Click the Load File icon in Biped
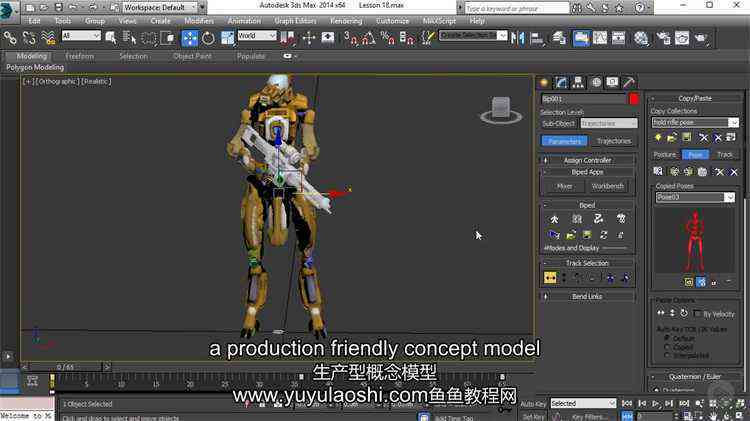750x421 pixels. coord(571,235)
